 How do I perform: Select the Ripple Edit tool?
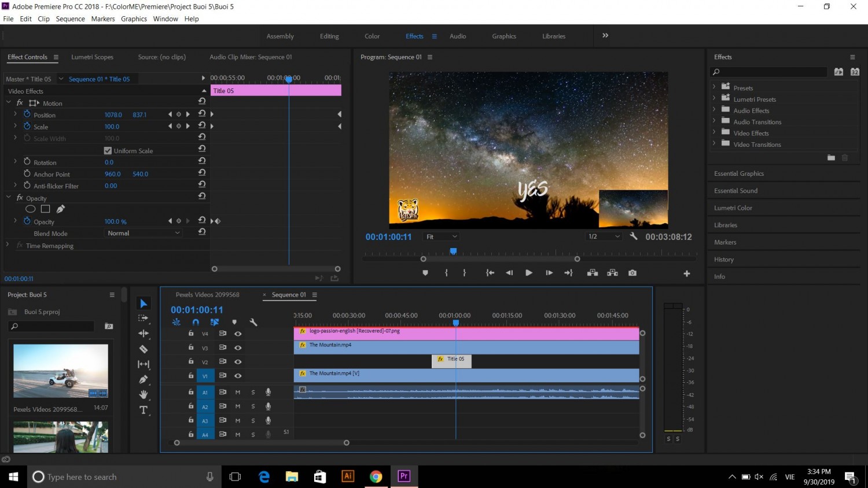144,334
